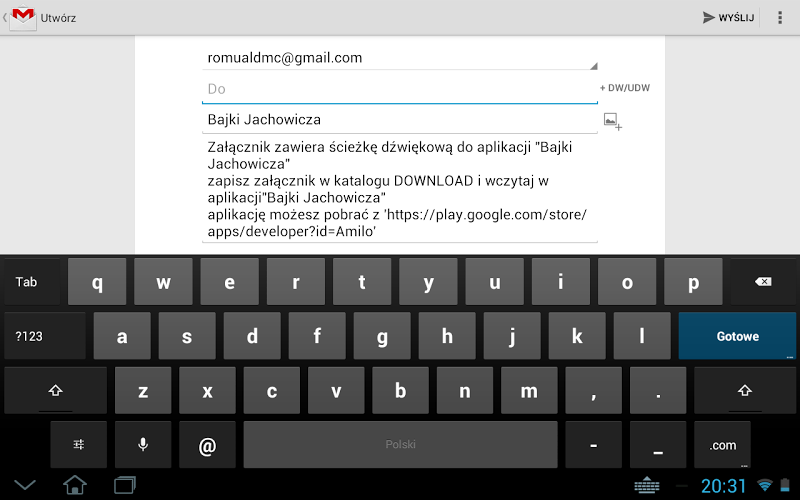This screenshot has width=800, height=500.
Task: Tap the c key
Action: point(271,391)
